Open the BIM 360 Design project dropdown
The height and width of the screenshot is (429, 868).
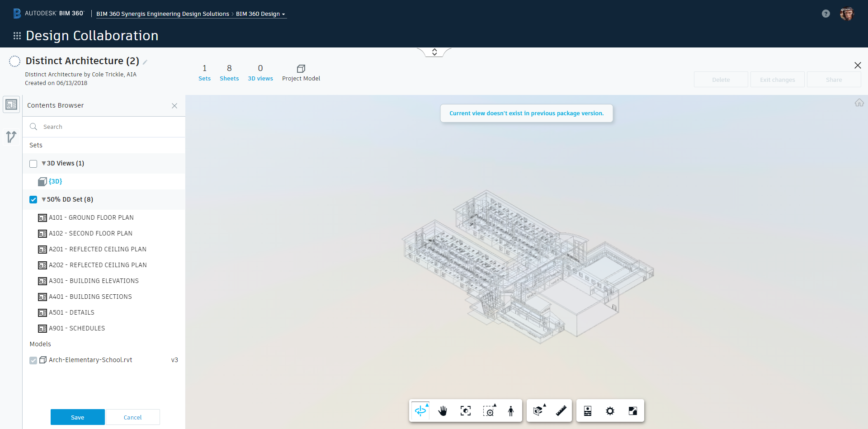click(260, 14)
